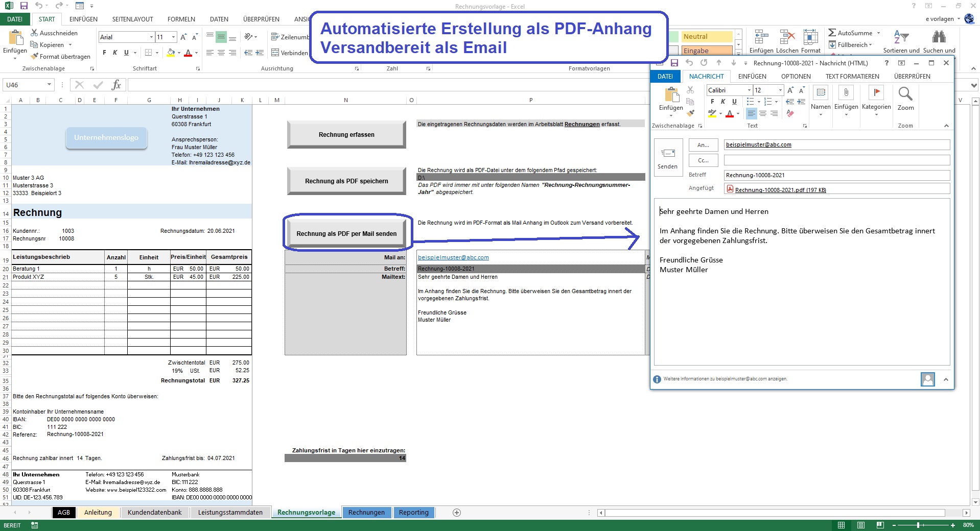
Task: Clear formatting in Outlook Text group
Action: click(x=790, y=113)
